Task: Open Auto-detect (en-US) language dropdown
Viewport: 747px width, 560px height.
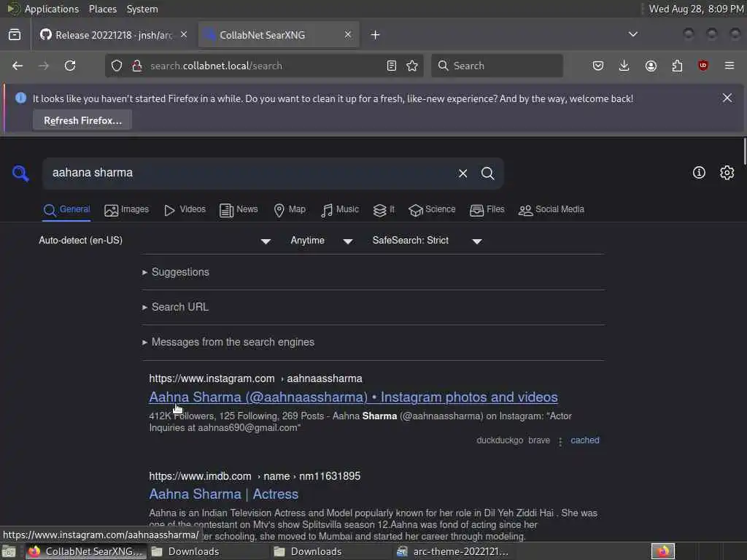Action: coord(155,241)
